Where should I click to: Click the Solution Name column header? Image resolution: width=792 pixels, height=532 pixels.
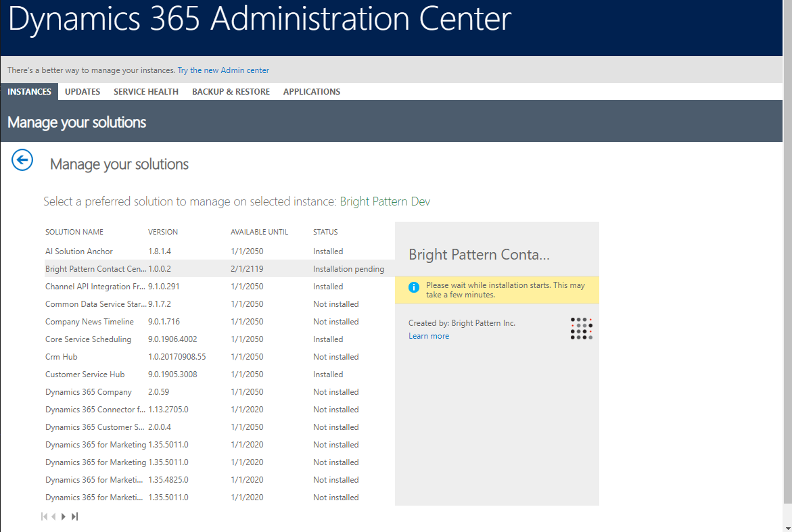point(74,232)
